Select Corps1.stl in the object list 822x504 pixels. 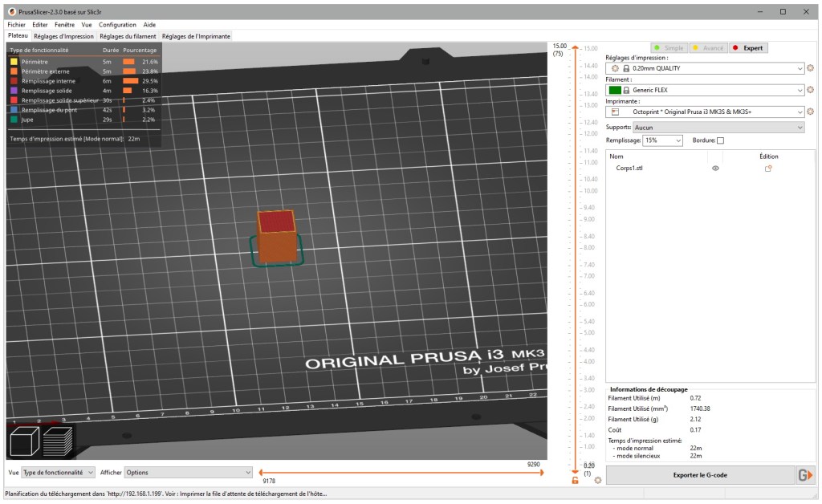point(629,169)
